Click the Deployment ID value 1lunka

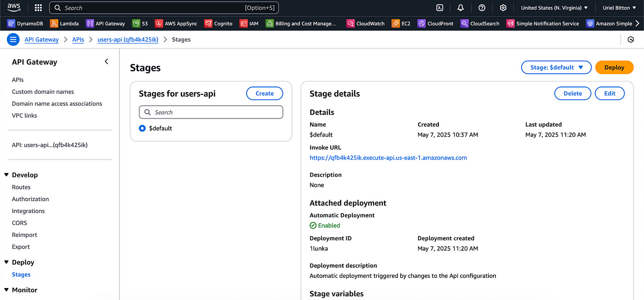click(x=319, y=248)
